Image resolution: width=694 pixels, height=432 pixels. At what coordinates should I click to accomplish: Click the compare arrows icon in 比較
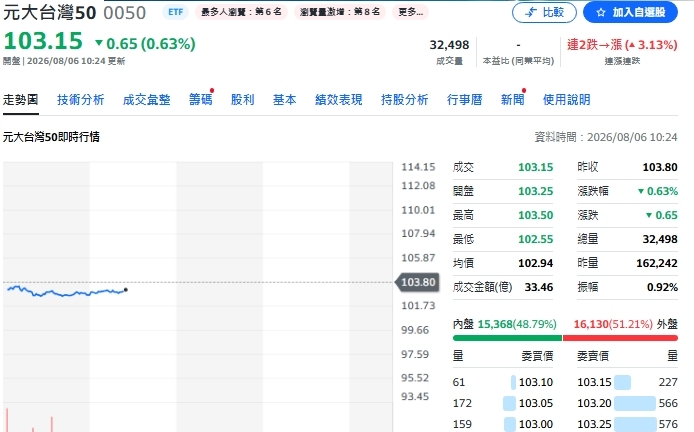click(x=531, y=12)
